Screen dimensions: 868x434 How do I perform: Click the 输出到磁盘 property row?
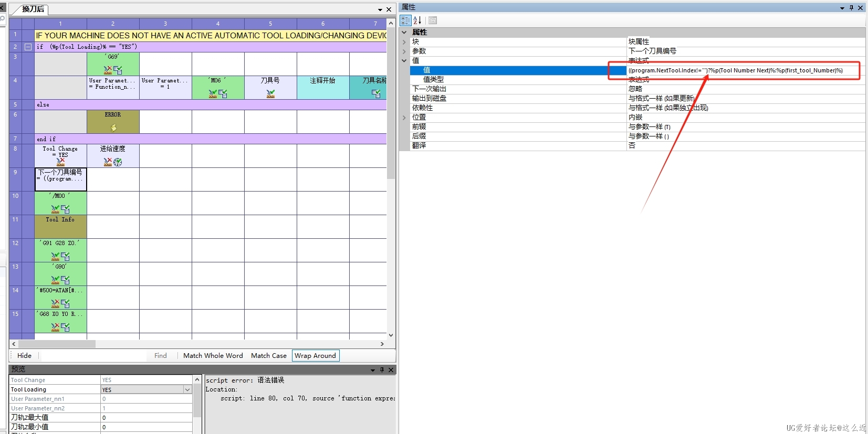[x=632, y=98]
